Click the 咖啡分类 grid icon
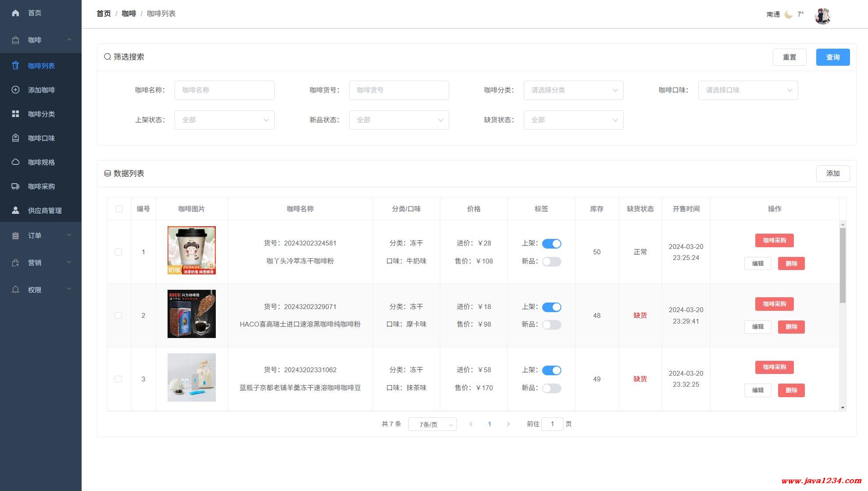 coord(15,114)
